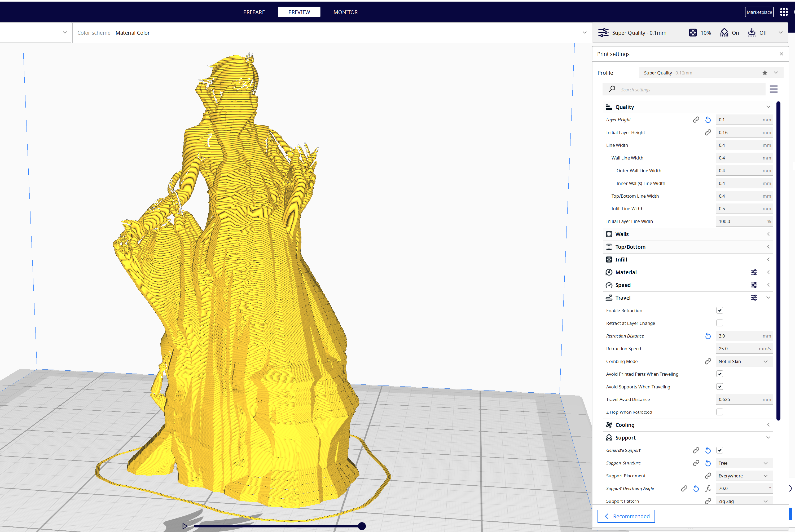Open the Combing Mode dropdown
This screenshot has height=532, width=795.
pos(743,361)
